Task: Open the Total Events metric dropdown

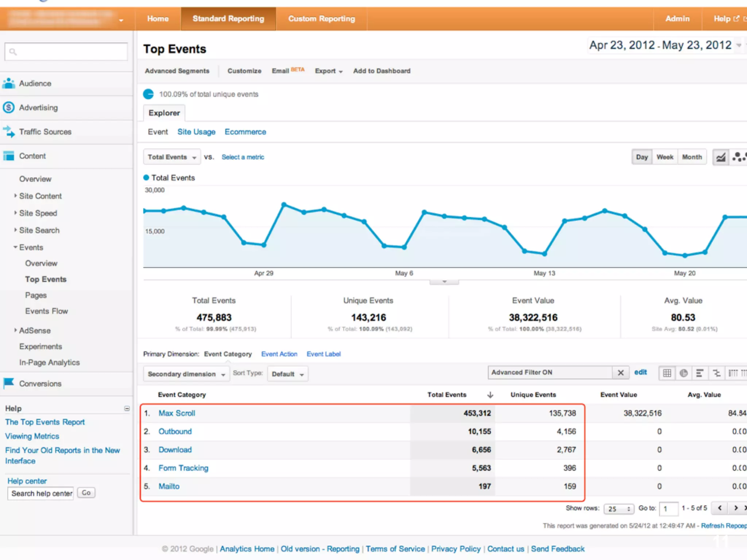Action: [172, 157]
